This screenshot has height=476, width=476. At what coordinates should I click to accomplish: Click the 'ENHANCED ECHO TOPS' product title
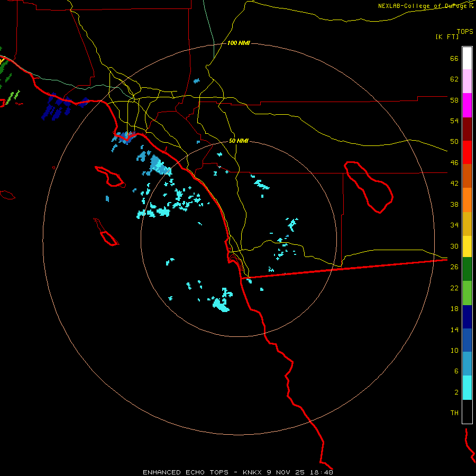[186, 472]
